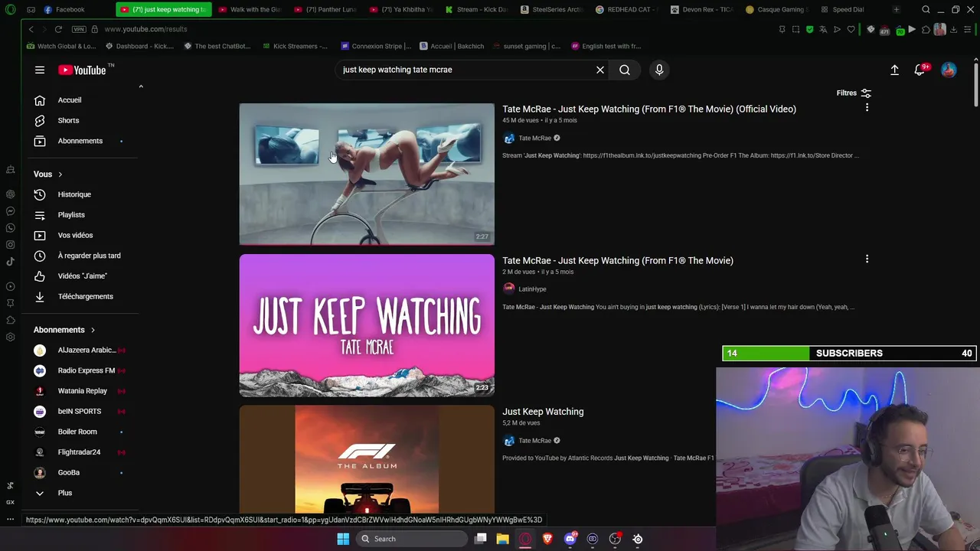Run the search with magnifier button

tap(625, 70)
